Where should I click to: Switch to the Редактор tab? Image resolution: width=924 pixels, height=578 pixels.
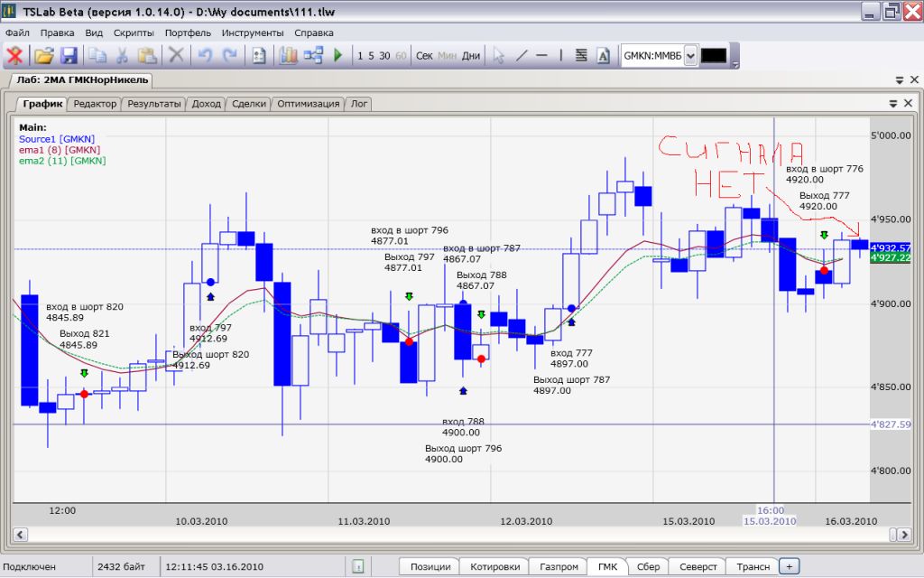[x=95, y=104]
